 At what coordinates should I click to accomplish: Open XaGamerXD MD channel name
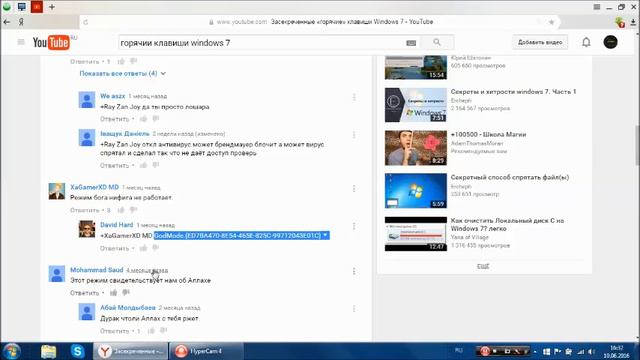click(x=94, y=187)
